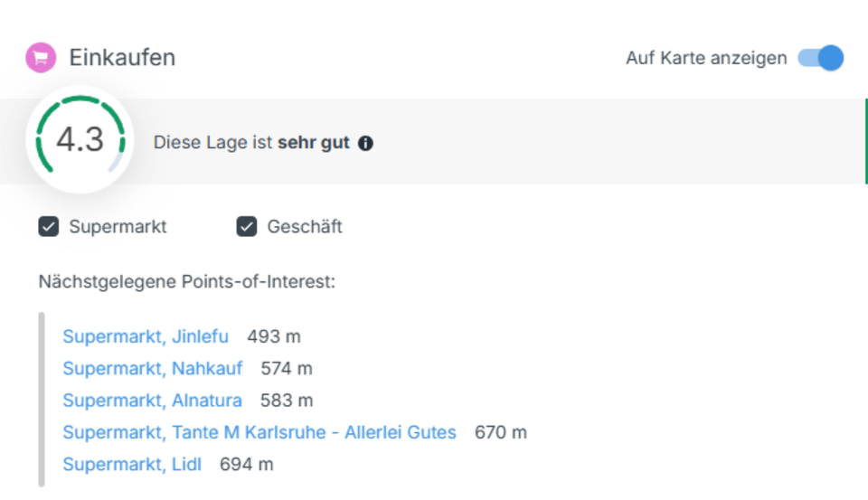Uncheck the Supermarkt checkbox
868x500 pixels.
(49, 227)
